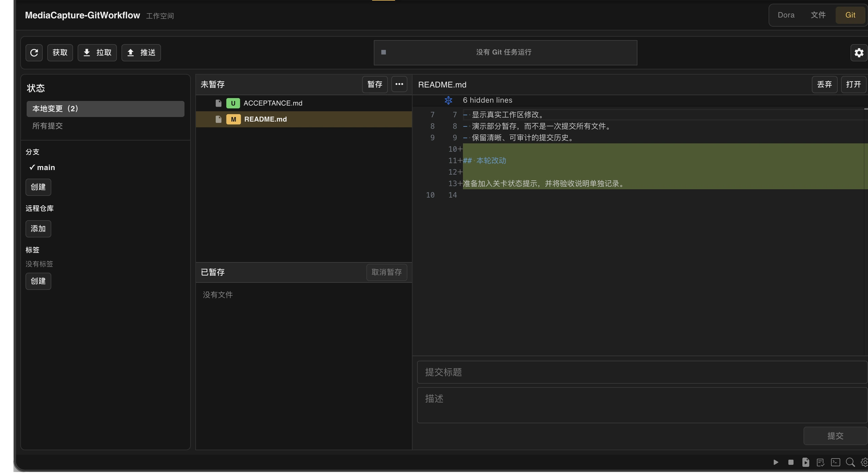Click the play run icon in bottom bar
This screenshot has height=476, width=868.
pos(776,462)
